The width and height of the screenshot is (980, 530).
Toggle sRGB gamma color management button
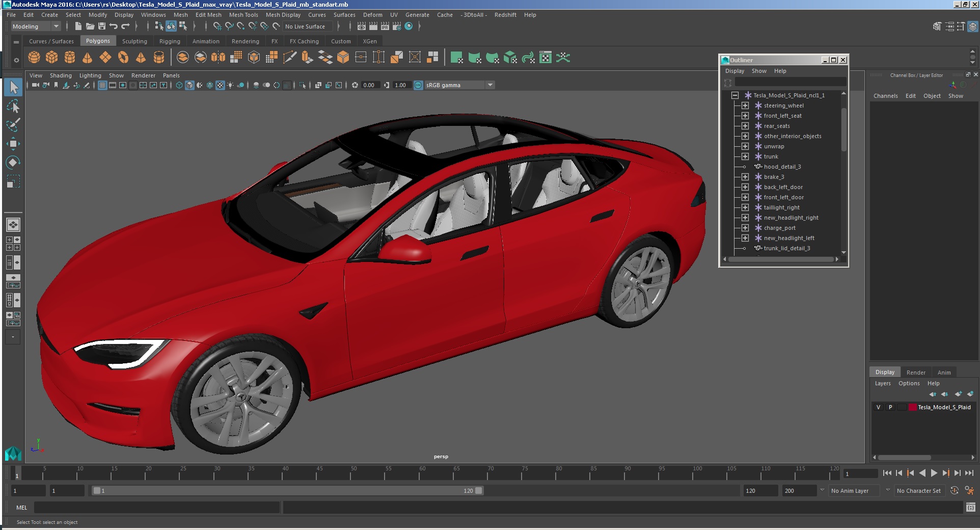coord(418,85)
